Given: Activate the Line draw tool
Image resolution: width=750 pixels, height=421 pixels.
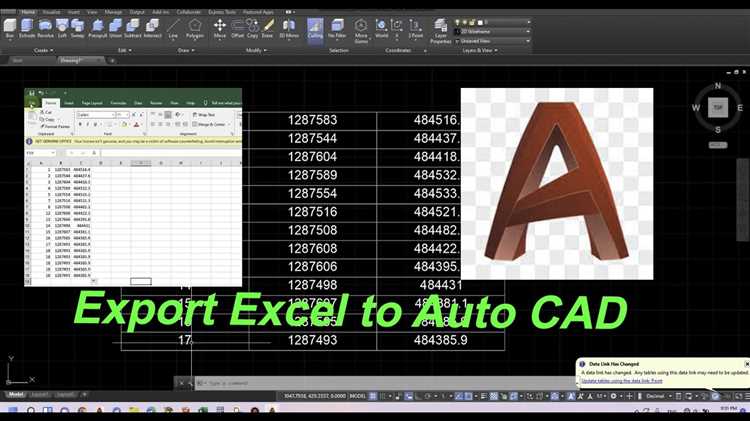Looking at the screenshot, I should (173, 28).
